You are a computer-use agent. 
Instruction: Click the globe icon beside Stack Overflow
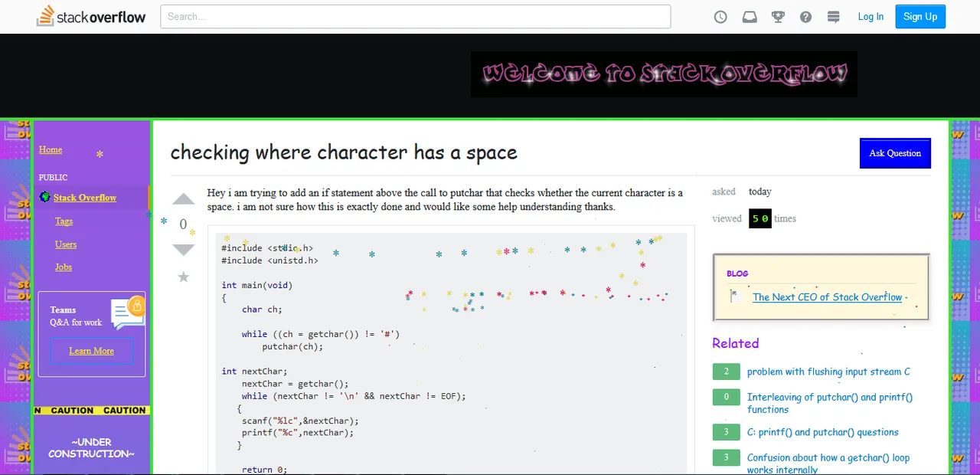(45, 197)
